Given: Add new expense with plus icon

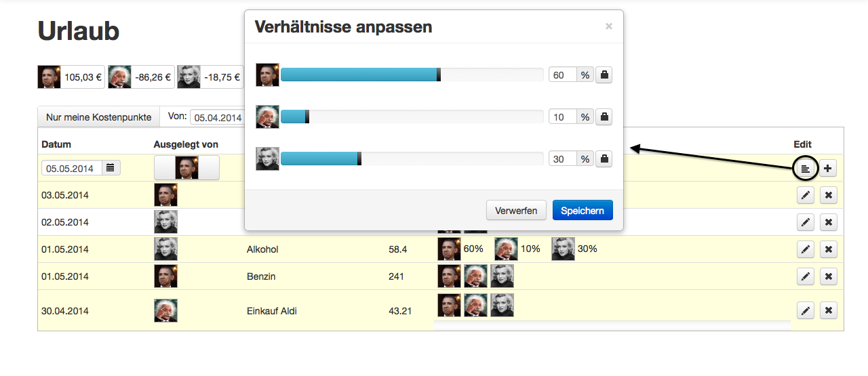Looking at the screenshot, I should pyautogui.click(x=828, y=168).
